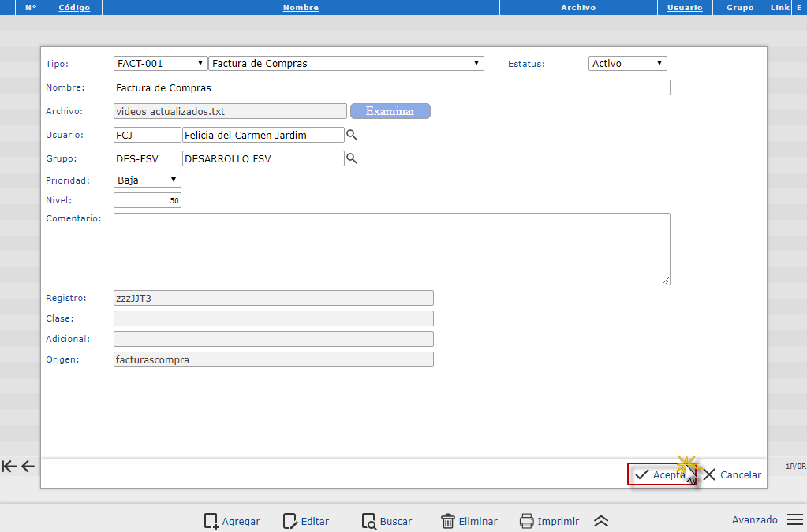Image resolution: width=807 pixels, height=532 pixels.
Task: Click the Archivo file name field
Action: tap(230, 111)
